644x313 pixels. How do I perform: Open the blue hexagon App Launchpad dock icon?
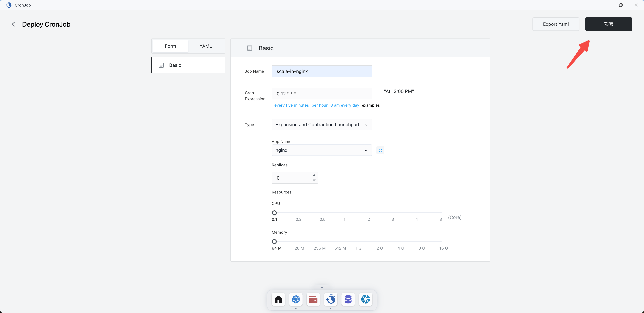pyautogui.click(x=296, y=299)
